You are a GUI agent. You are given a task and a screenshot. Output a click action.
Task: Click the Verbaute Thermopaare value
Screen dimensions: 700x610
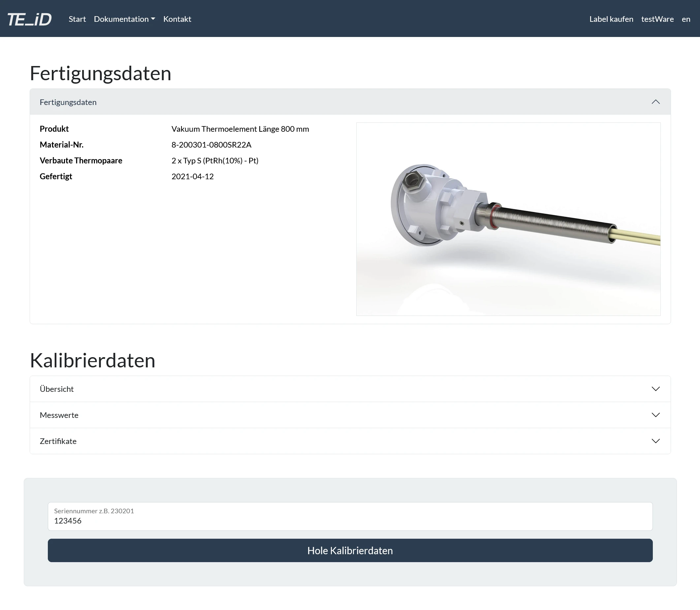coord(215,160)
